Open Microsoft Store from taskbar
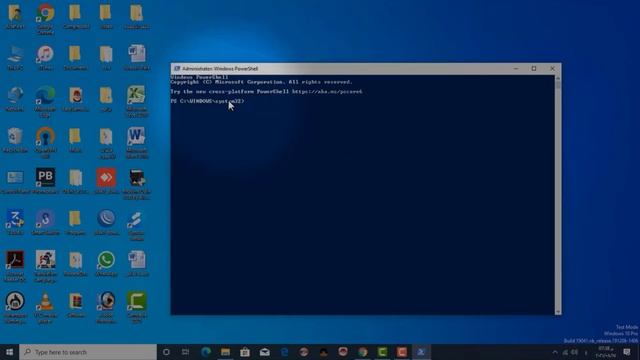Screen dimensions: 640x360 pyautogui.click(x=245, y=352)
